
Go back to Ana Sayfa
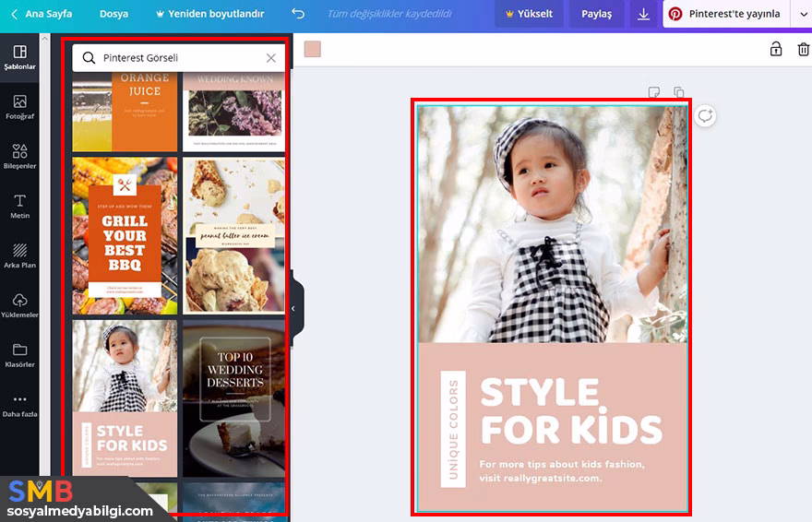click(x=42, y=14)
